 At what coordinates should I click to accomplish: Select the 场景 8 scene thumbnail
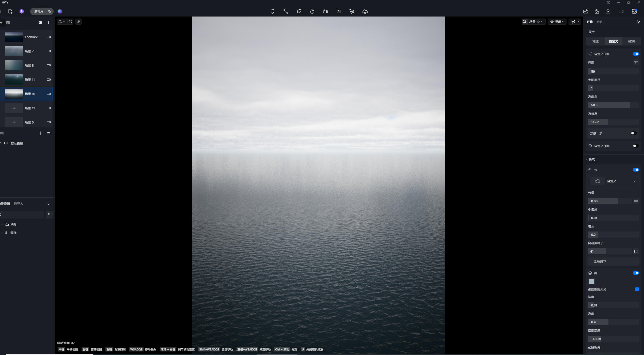coord(14,65)
